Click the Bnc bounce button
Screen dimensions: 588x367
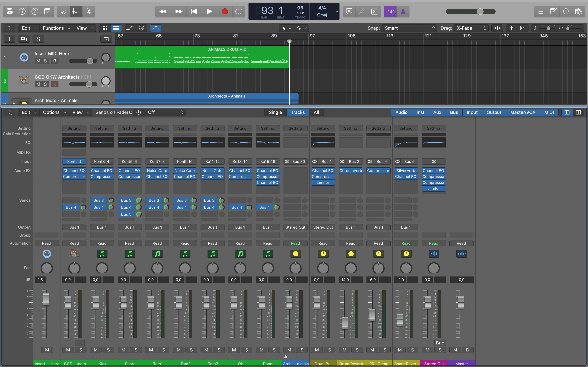440,343
